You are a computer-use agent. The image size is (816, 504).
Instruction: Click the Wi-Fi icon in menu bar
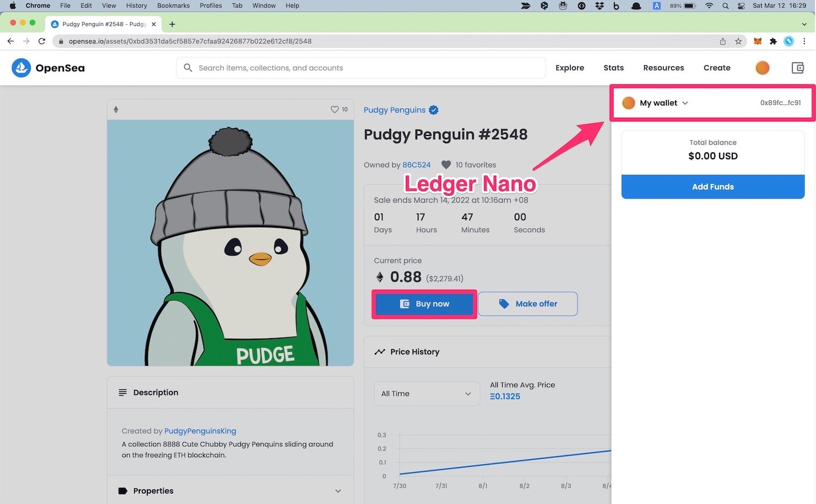709,5
